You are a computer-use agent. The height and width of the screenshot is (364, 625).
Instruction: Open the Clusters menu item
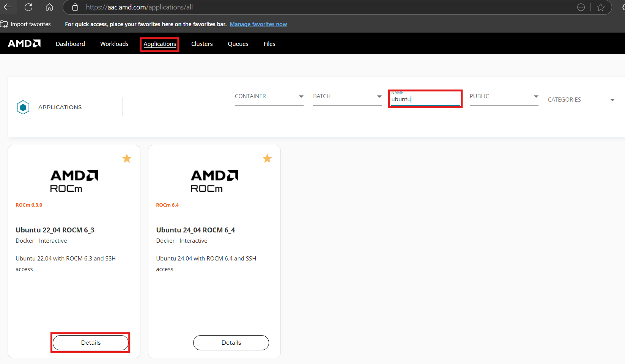tap(202, 44)
